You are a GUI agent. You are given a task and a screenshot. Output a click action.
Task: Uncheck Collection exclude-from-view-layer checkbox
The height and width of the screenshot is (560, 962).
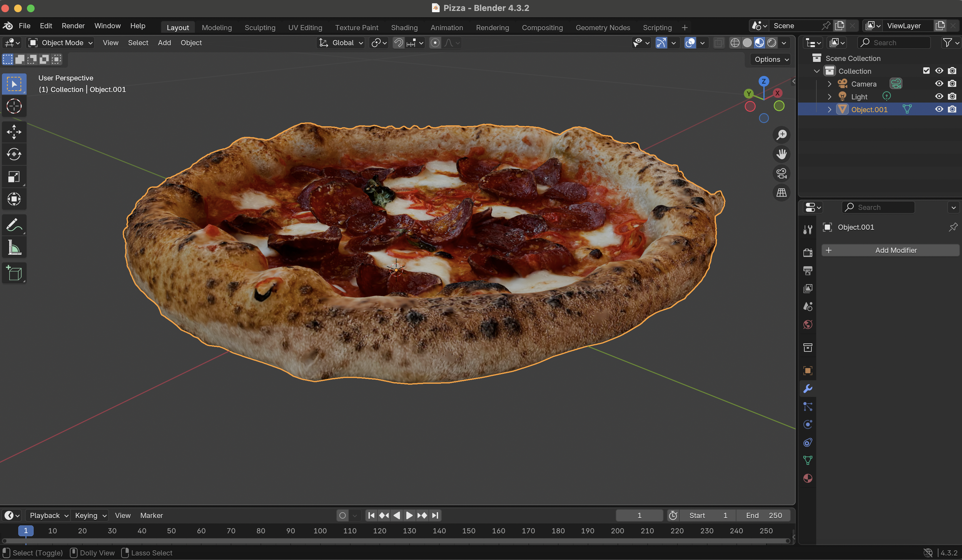point(926,71)
